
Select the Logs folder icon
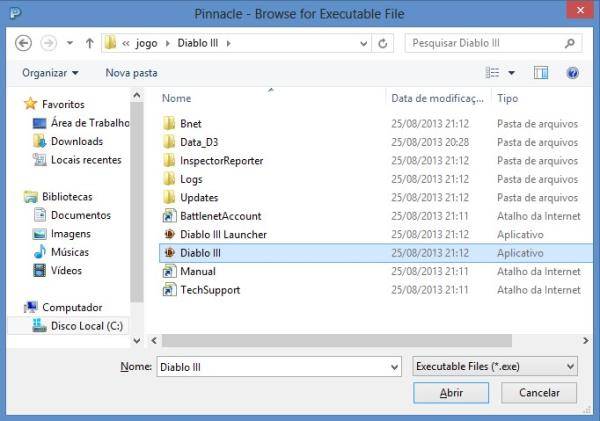pyautogui.click(x=169, y=178)
